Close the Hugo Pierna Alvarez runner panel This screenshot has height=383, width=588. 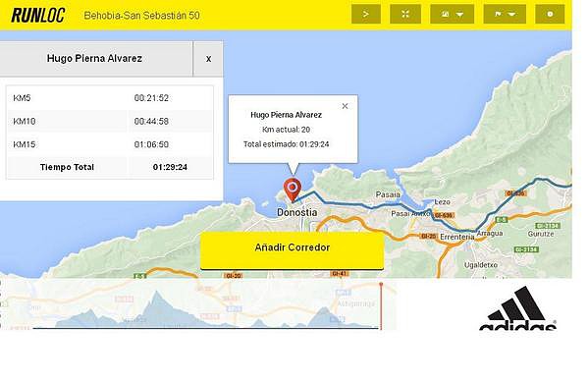pos(208,59)
